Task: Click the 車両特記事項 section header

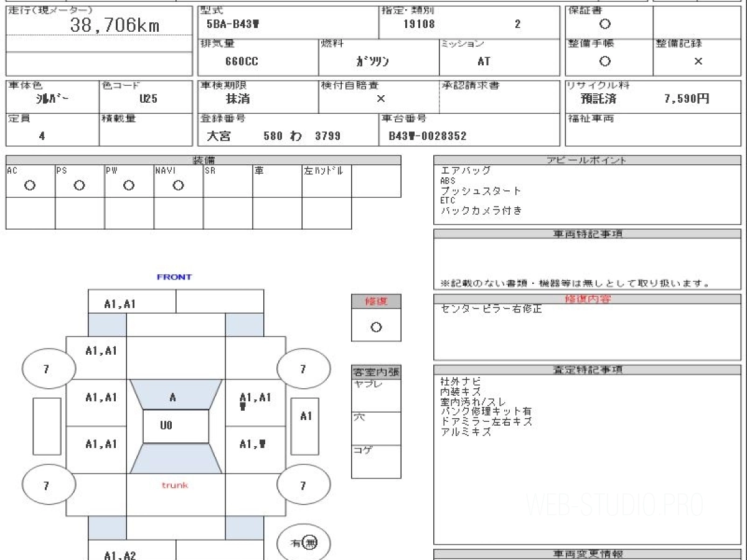Action: point(588,234)
